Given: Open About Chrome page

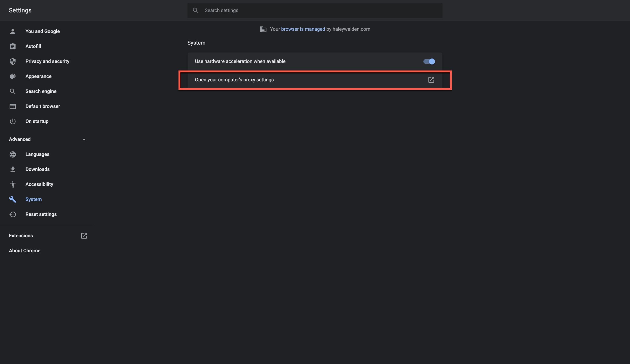Looking at the screenshot, I should 25,251.
